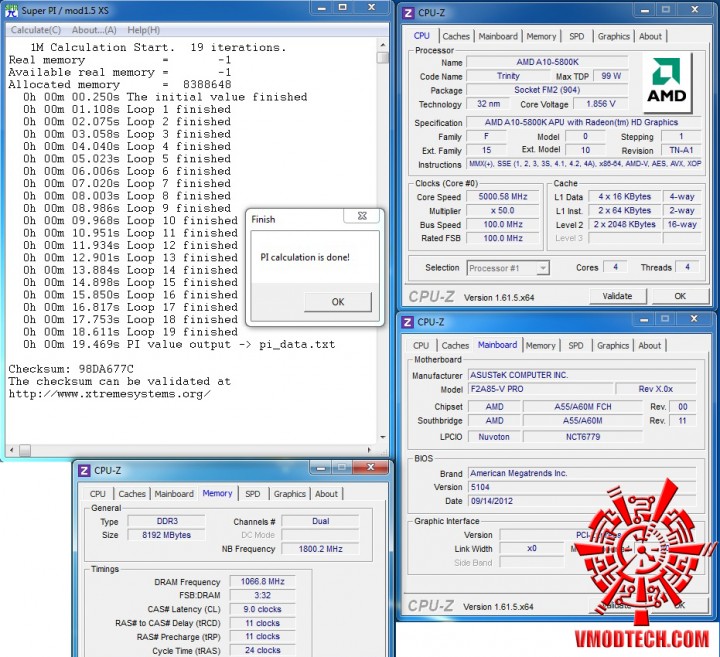Open CPU tab in the bottom Memory CPU-Z window
Screen dimensions: 720x657
tap(97, 494)
